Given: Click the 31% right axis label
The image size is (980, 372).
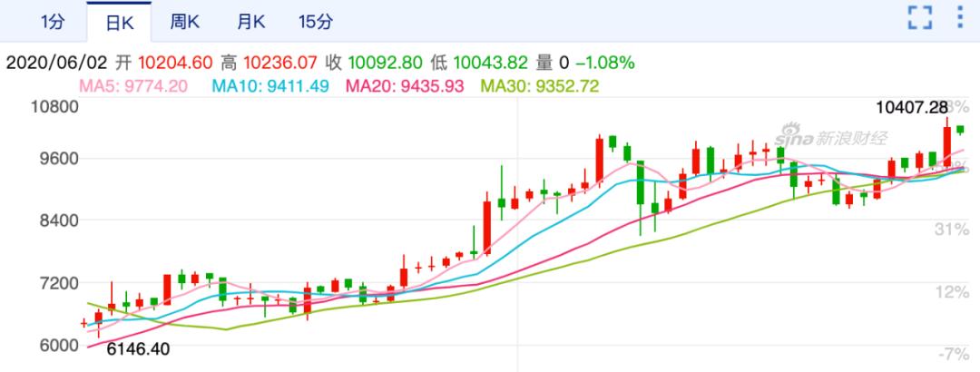Looking at the screenshot, I should click(x=952, y=230).
